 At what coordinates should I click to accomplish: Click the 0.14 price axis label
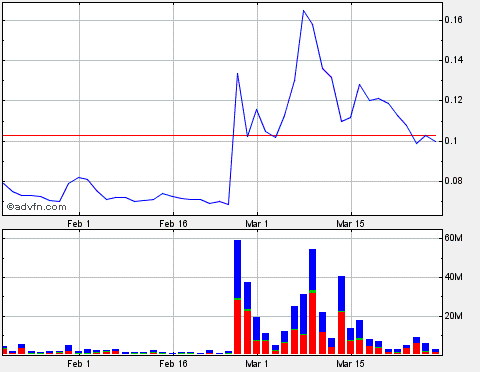coord(454,60)
